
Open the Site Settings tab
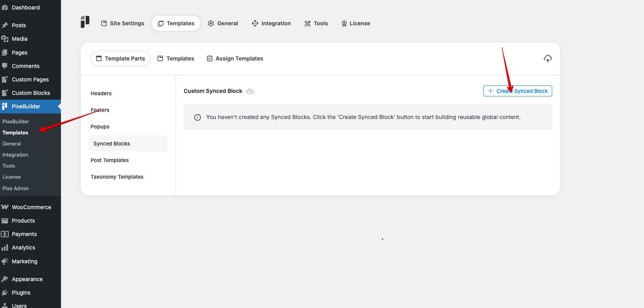click(123, 23)
